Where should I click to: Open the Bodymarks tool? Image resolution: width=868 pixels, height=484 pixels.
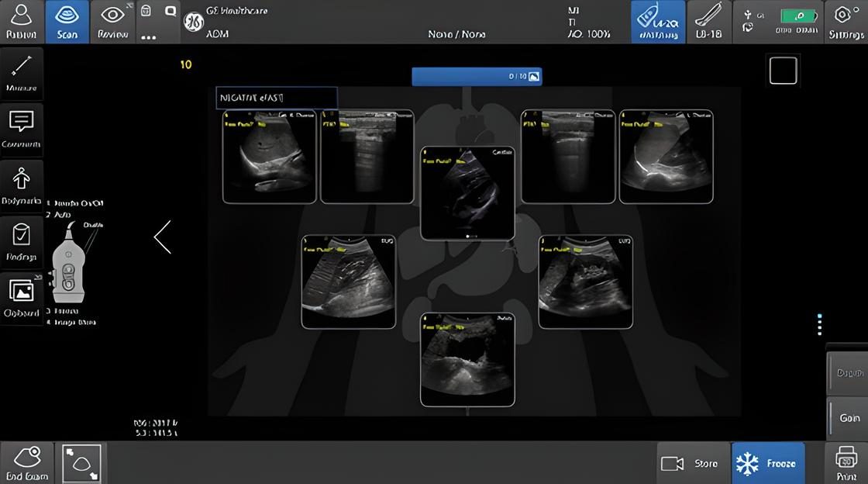coord(22,185)
